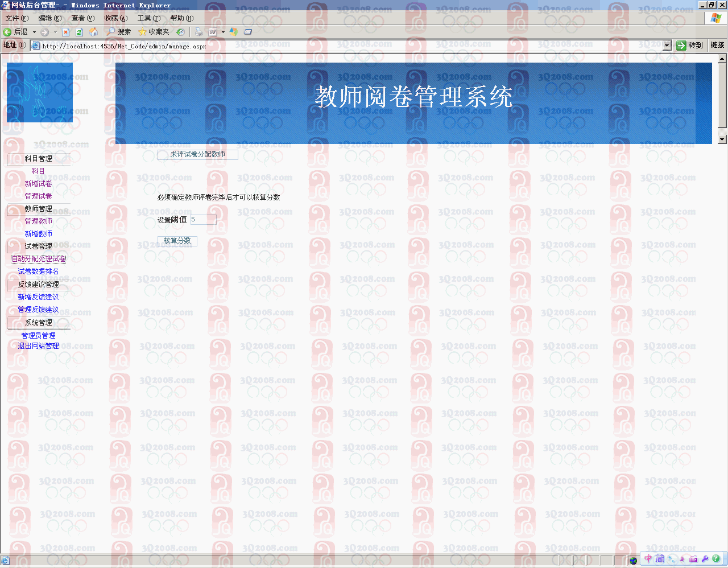The height and width of the screenshot is (568, 728).
Task: Open Favorites (收藏夹) star button
Action: [154, 32]
